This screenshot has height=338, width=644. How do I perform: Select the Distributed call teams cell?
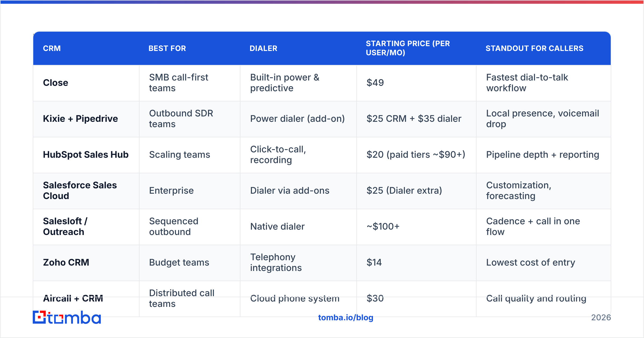(190, 299)
